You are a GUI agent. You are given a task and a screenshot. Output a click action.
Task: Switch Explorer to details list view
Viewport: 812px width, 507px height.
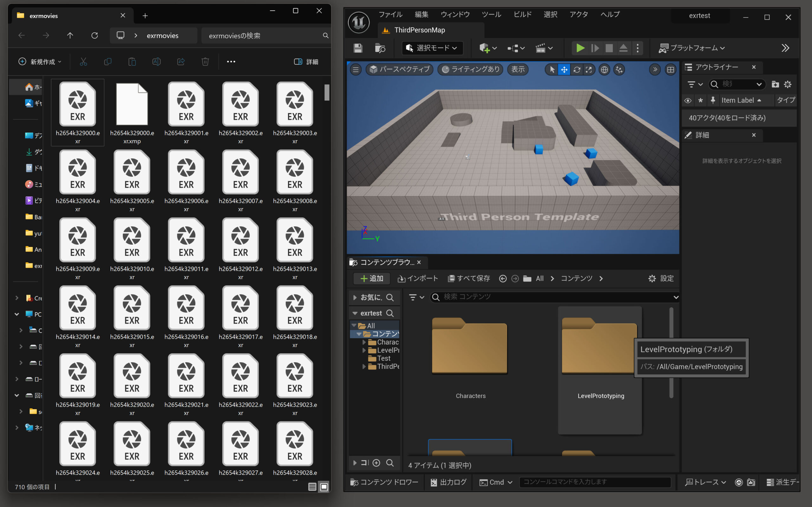312,486
